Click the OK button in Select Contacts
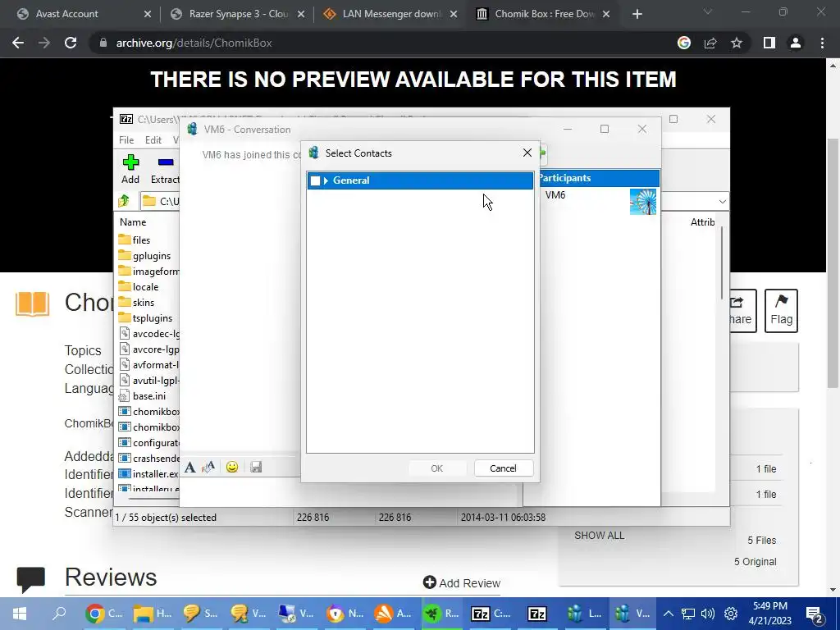This screenshot has height=630, width=840. point(436,468)
